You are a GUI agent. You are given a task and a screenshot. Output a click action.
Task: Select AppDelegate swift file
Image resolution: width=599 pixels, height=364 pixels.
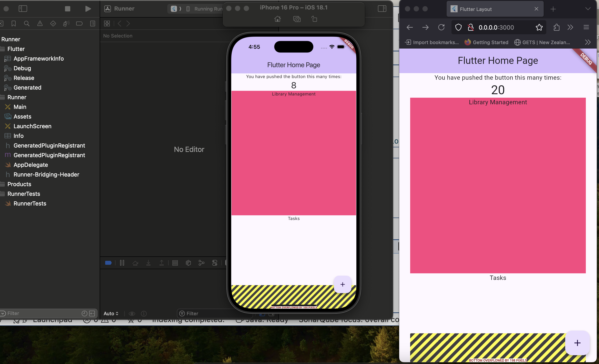(31, 165)
